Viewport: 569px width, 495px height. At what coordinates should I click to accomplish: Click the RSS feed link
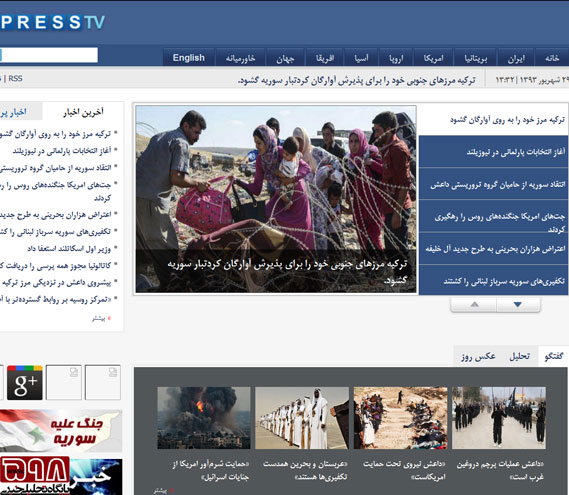pos(15,78)
